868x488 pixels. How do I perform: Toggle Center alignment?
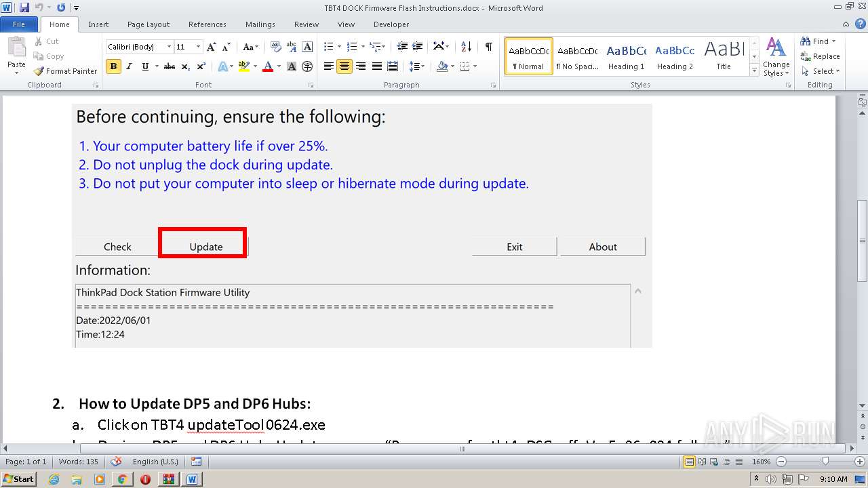click(x=344, y=66)
